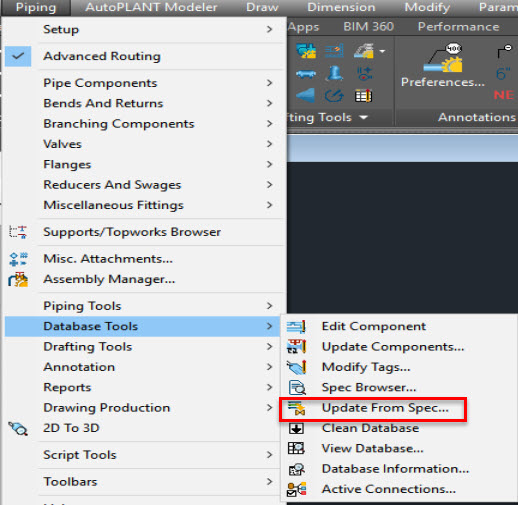Select Database Information entry
Viewport: 518px width, 505px height.
pyautogui.click(x=395, y=469)
